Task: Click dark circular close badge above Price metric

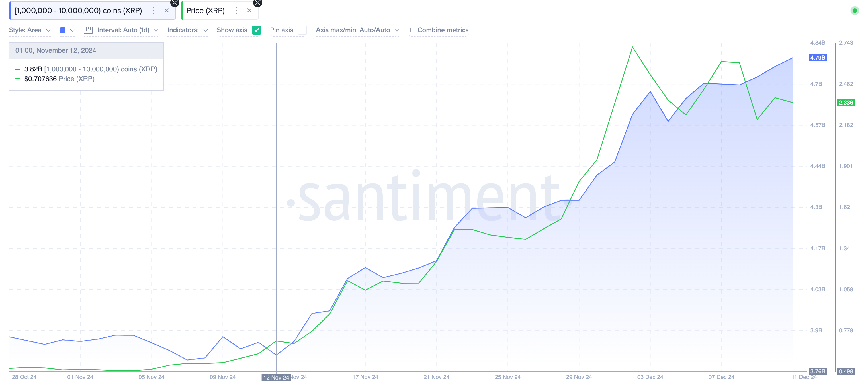Action: point(257,3)
